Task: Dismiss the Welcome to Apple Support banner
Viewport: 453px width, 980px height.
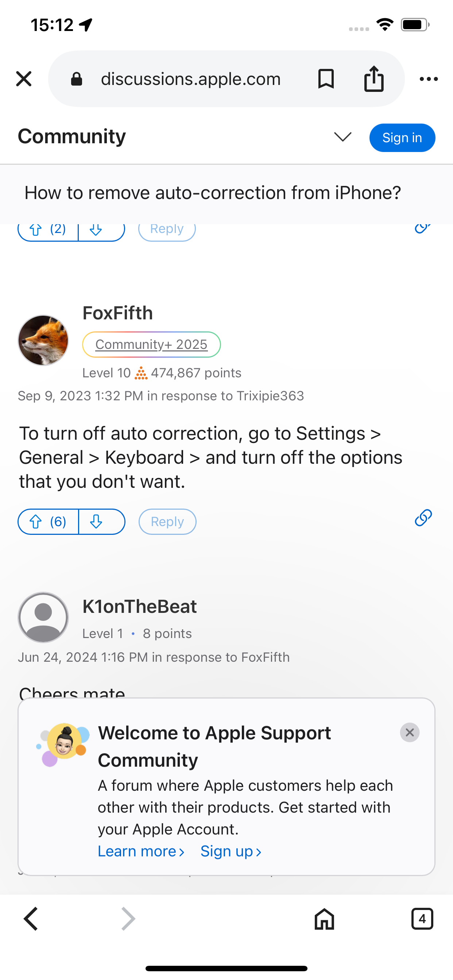Action: (x=410, y=732)
